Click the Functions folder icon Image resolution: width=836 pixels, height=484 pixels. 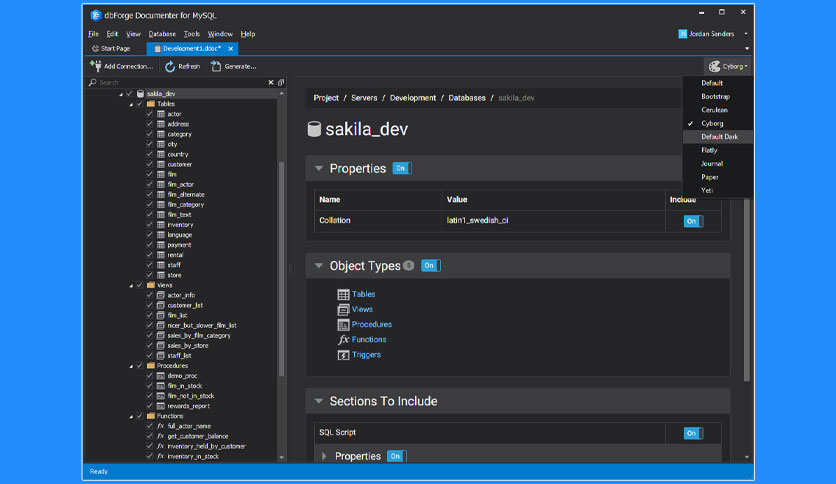point(151,416)
